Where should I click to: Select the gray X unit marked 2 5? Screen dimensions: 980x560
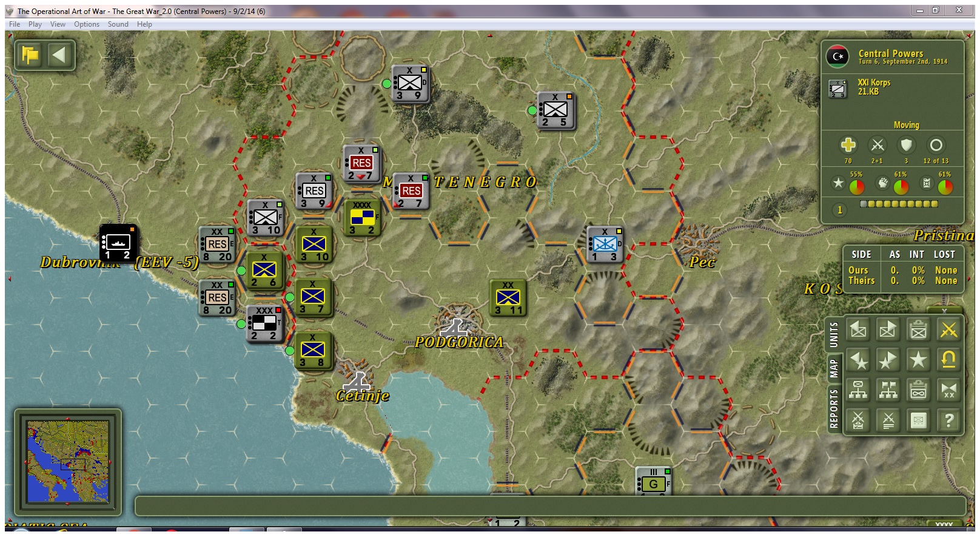(555, 110)
